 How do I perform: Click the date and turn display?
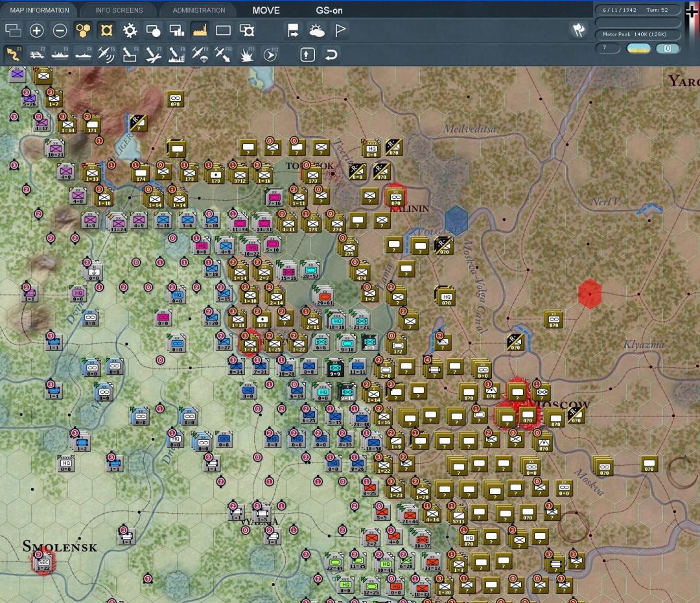pyautogui.click(x=638, y=10)
